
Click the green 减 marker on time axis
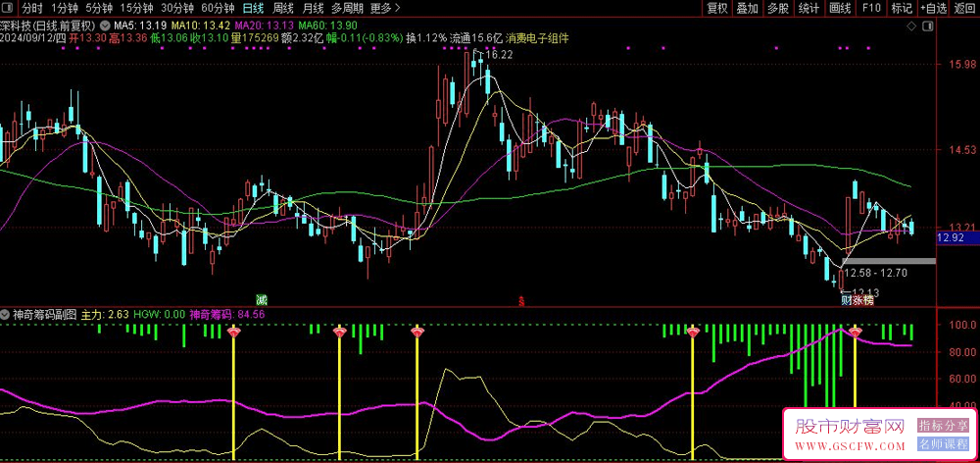[262, 300]
